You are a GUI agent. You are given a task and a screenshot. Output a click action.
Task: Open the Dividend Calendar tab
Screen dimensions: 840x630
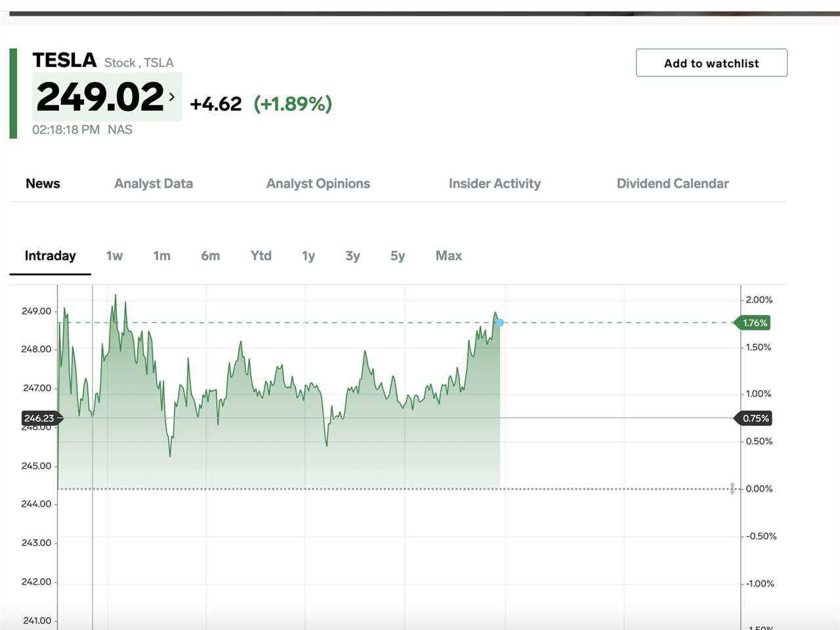pyautogui.click(x=673, y=184)
